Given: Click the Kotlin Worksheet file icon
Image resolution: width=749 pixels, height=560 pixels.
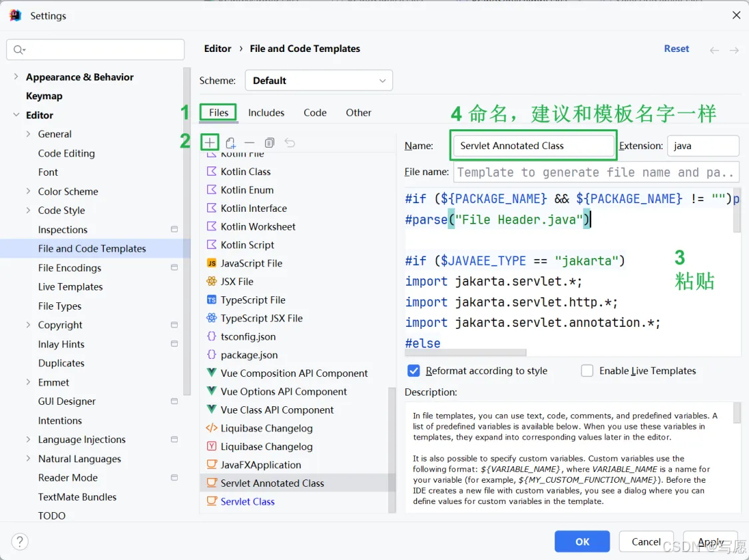Looking at the screenshot, I should click(212, 226).
